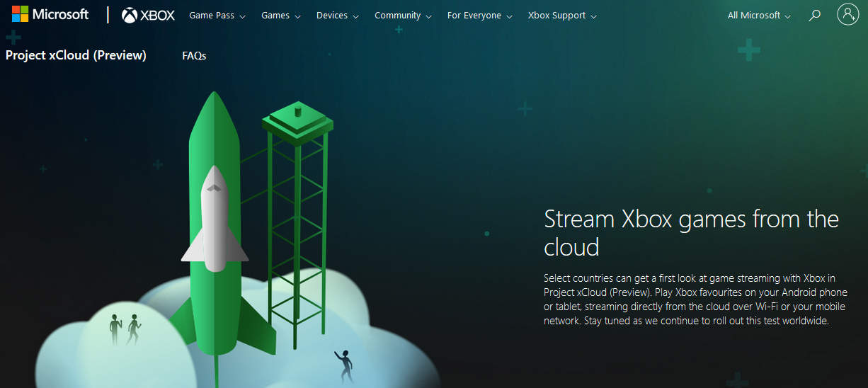Open the search magnifier icon

pos(815,15)
